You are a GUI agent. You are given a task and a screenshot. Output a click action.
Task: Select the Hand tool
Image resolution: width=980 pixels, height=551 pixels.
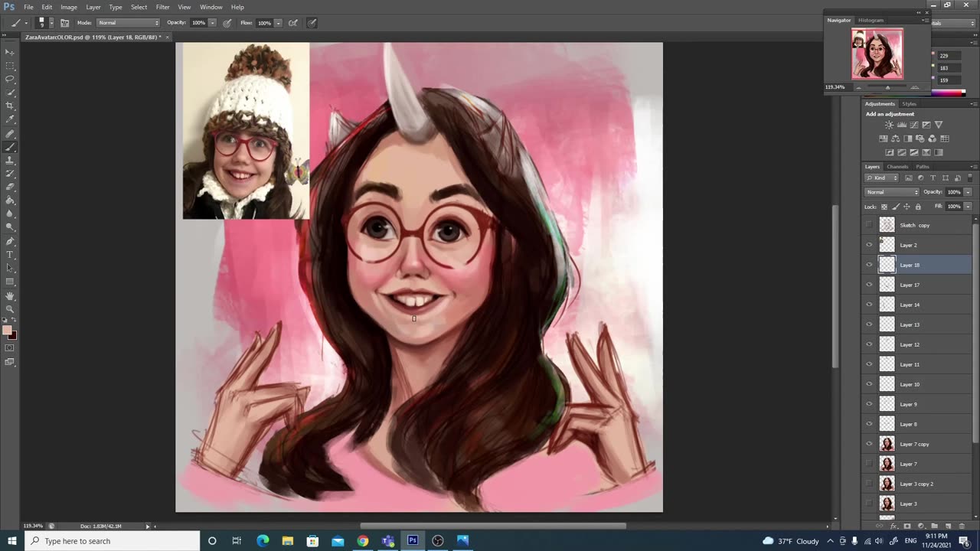tap(10, 295)
